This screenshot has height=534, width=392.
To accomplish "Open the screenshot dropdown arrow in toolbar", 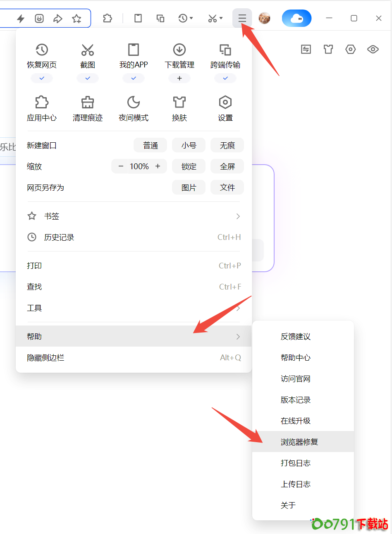I will 221,18.
